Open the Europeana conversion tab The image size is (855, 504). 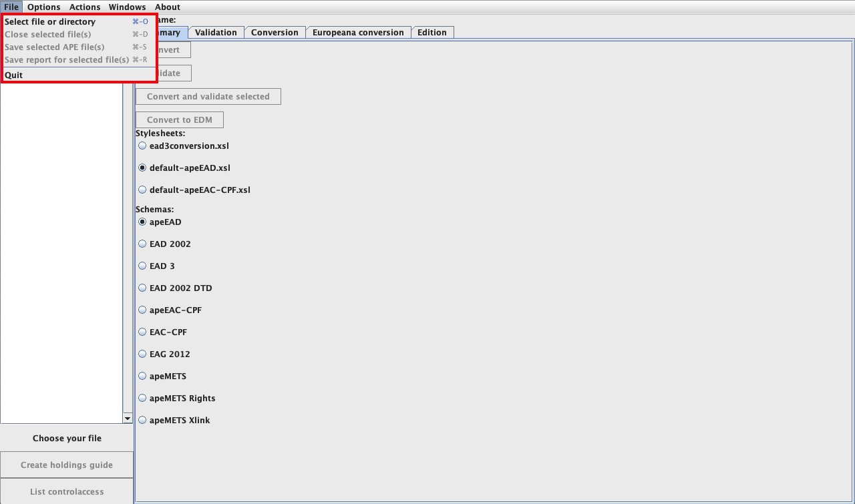coord(358,32)
